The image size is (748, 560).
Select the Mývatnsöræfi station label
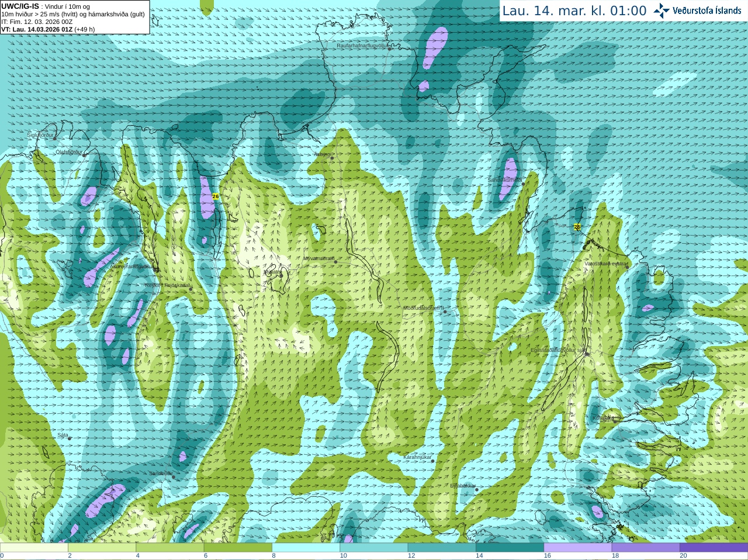click(x=318, y=258)
